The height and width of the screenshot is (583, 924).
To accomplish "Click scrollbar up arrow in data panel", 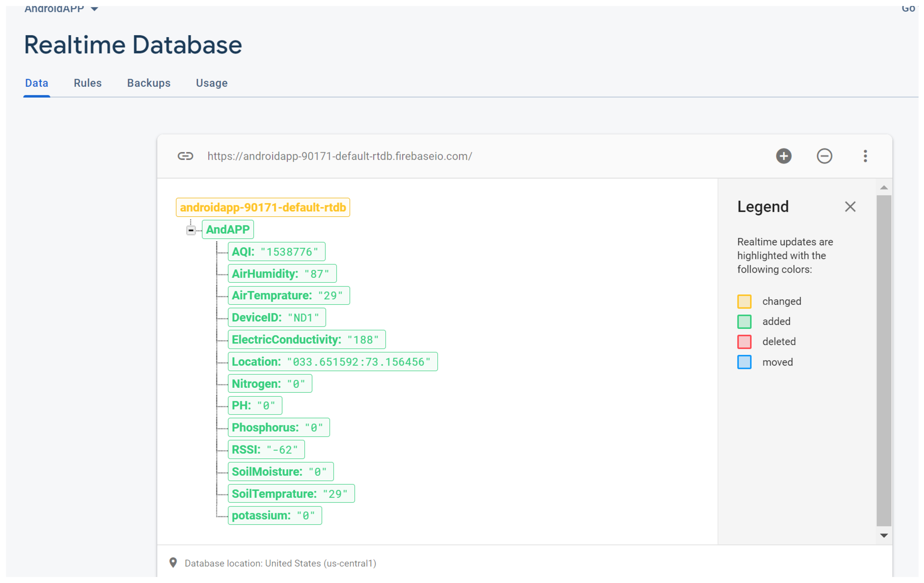I will tap(884, 188).
